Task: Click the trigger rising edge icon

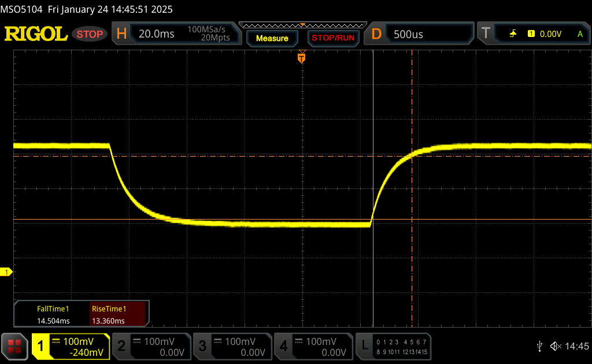Action: pos(513,34)
